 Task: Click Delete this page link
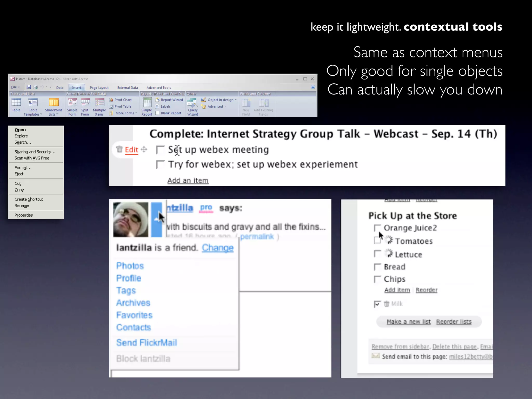pyautogui.click(x=455, y=347)
